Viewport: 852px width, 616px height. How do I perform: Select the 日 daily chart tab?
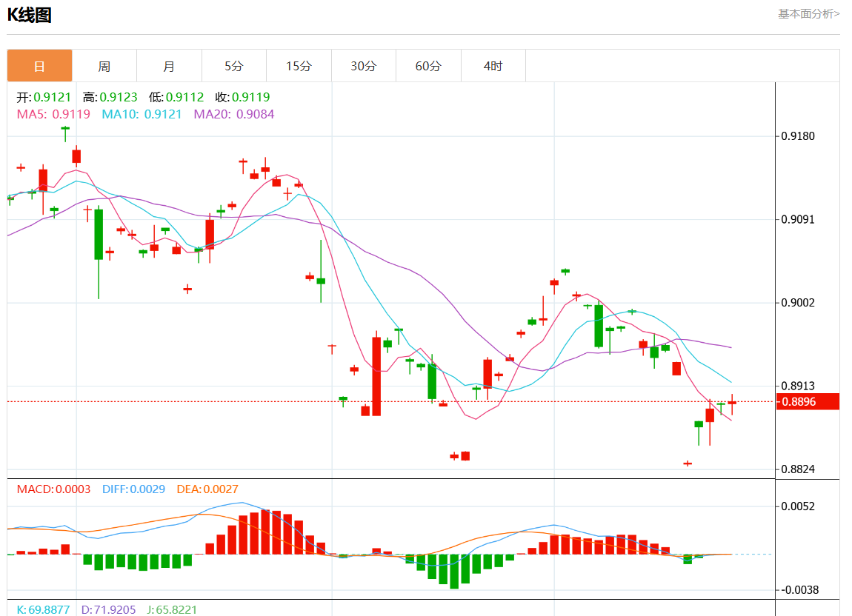pyautogui.click(x=40, y=66)
